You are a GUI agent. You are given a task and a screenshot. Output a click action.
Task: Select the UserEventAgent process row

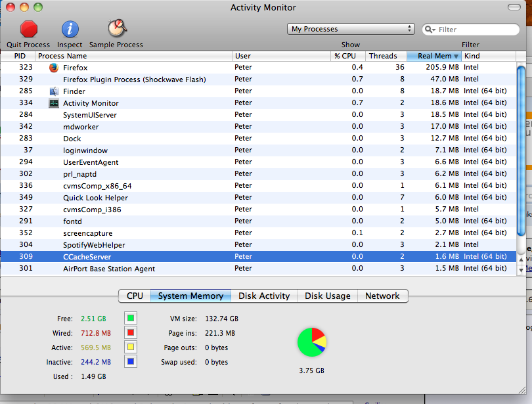click(x=258, y=162)
